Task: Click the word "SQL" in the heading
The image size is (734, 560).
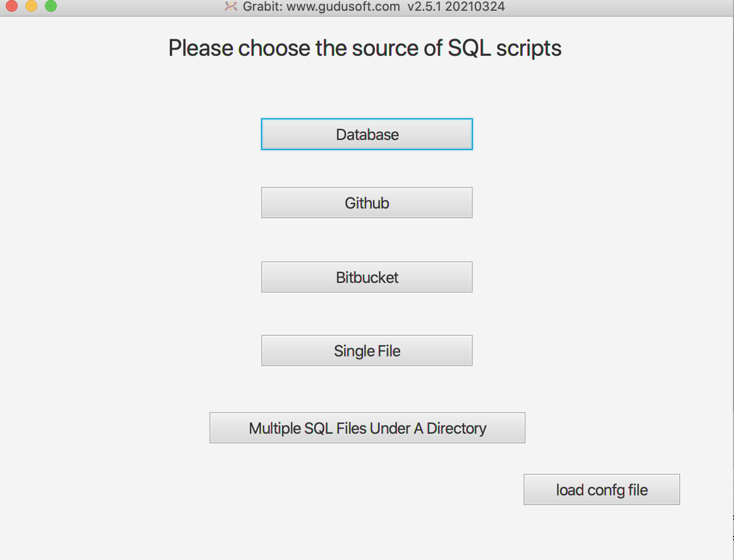Action: (469, 48)
